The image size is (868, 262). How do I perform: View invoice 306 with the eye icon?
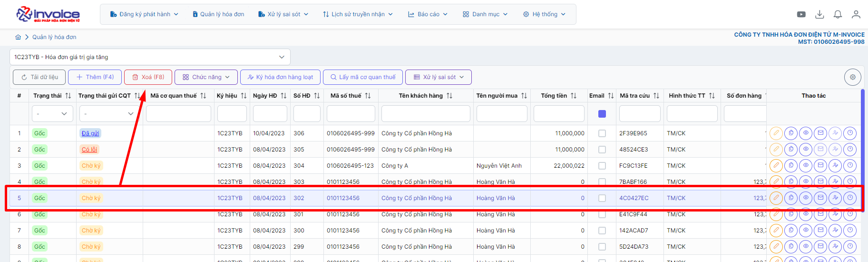(806, 133)
